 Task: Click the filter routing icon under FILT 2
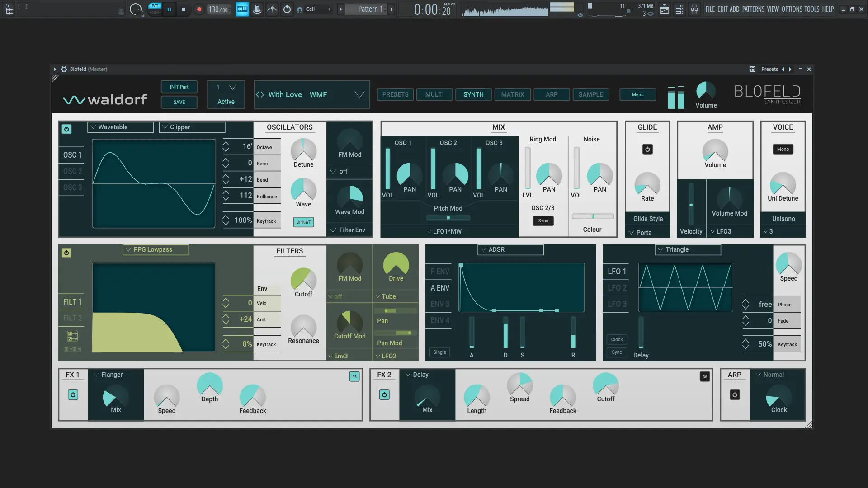72,336
